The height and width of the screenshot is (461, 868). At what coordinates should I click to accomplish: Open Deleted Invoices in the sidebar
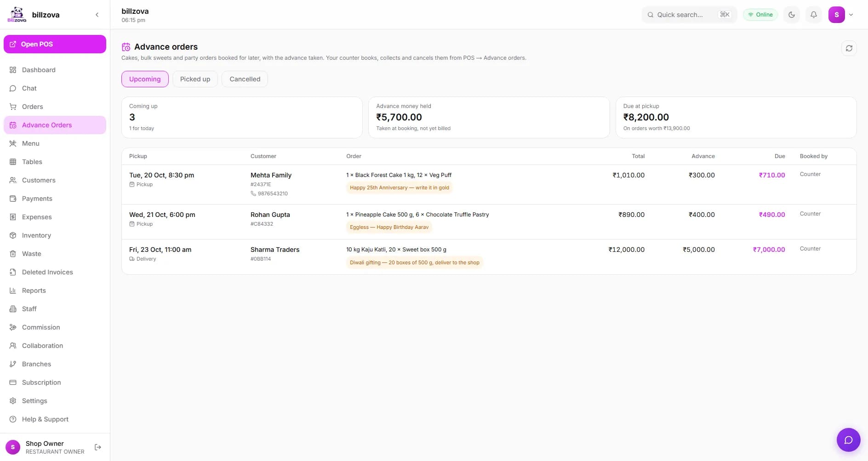tap(55, 272)
